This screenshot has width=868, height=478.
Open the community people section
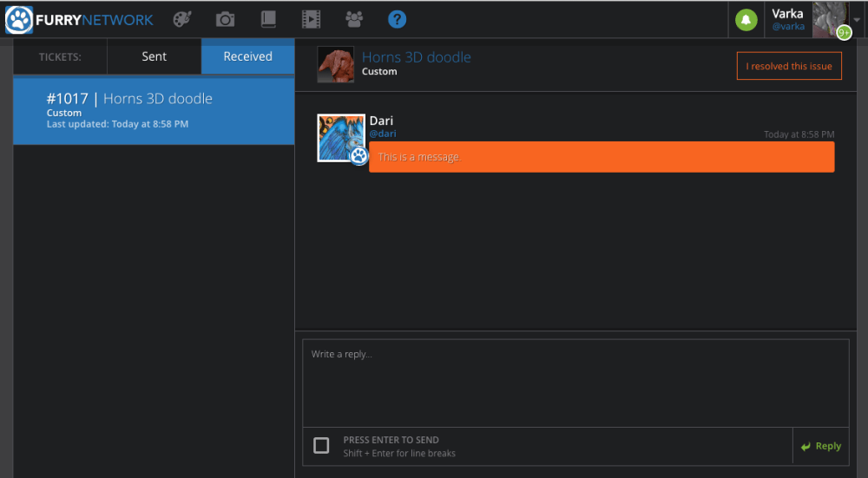click(x=354, y=19)
